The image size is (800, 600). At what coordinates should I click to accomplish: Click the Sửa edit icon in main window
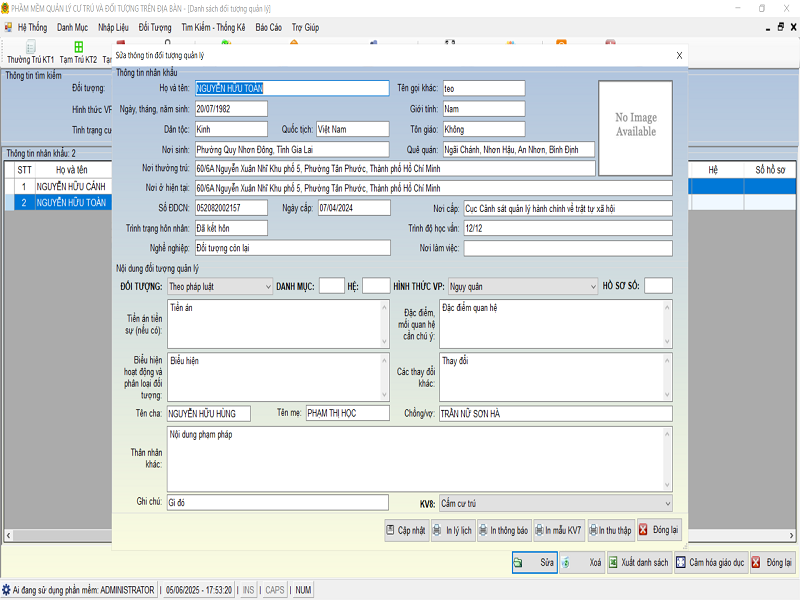click(518, 562)
